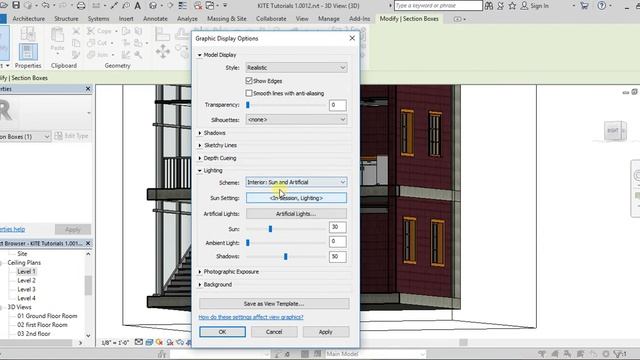Save the project from quick access toolbar
Viewport: 640px width, 360px height.
coord(16,5)
